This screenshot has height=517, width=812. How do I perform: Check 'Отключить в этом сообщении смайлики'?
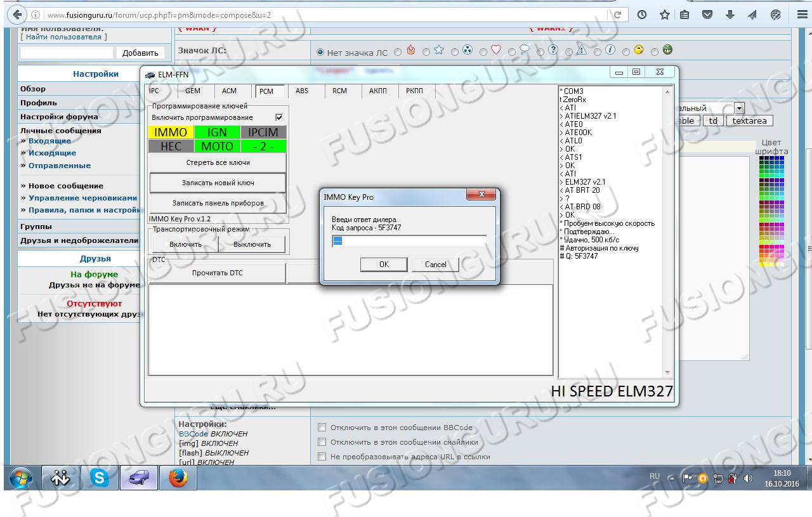coord(322,442)
